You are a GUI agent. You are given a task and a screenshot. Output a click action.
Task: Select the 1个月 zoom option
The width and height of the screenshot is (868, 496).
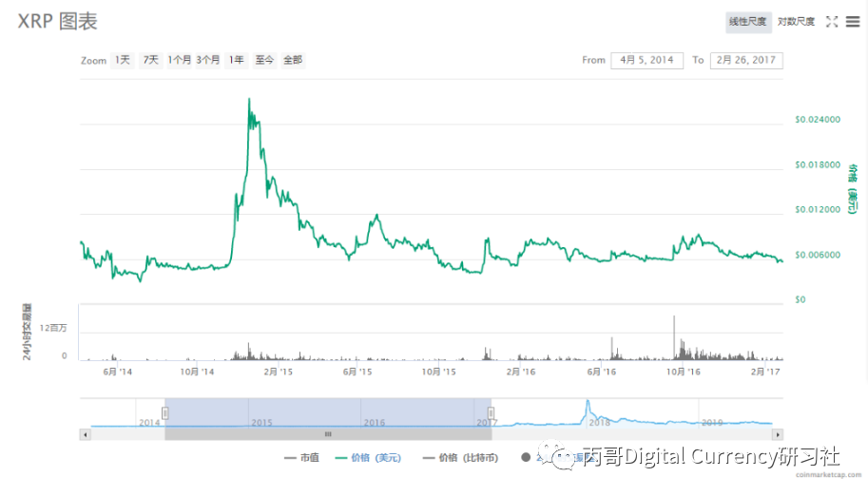click(x=180, y=60)
